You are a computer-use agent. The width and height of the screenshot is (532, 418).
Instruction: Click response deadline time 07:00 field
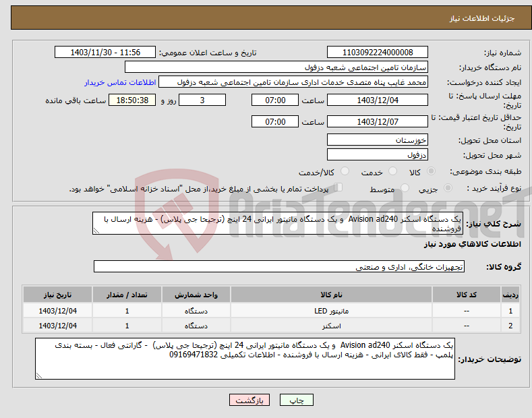[275, 100]
